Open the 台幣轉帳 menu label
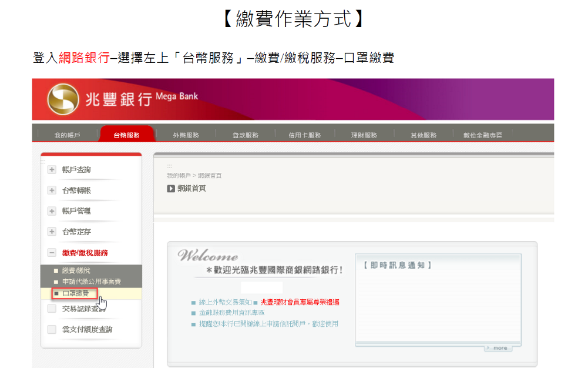 (76, 190)
